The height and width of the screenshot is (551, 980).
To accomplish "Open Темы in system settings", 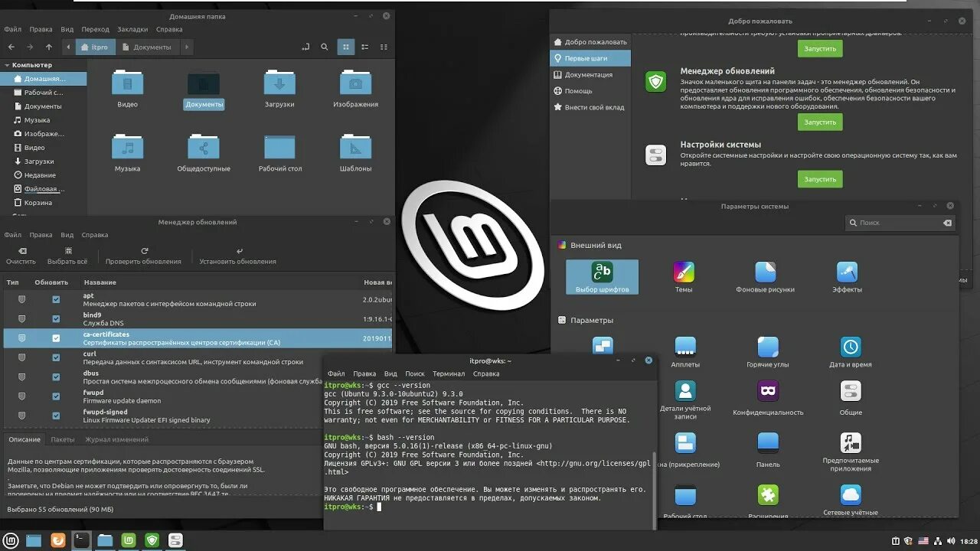I will [684, 276].
